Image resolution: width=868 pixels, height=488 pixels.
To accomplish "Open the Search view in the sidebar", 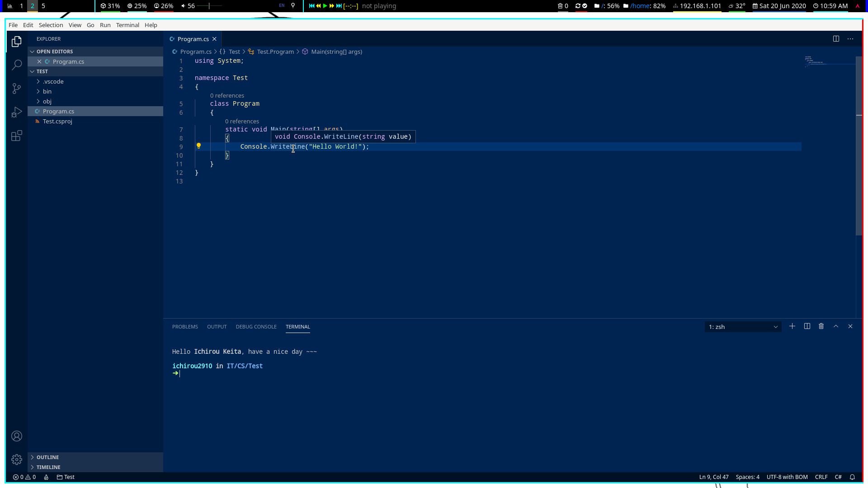I will (x=17, y=65).
